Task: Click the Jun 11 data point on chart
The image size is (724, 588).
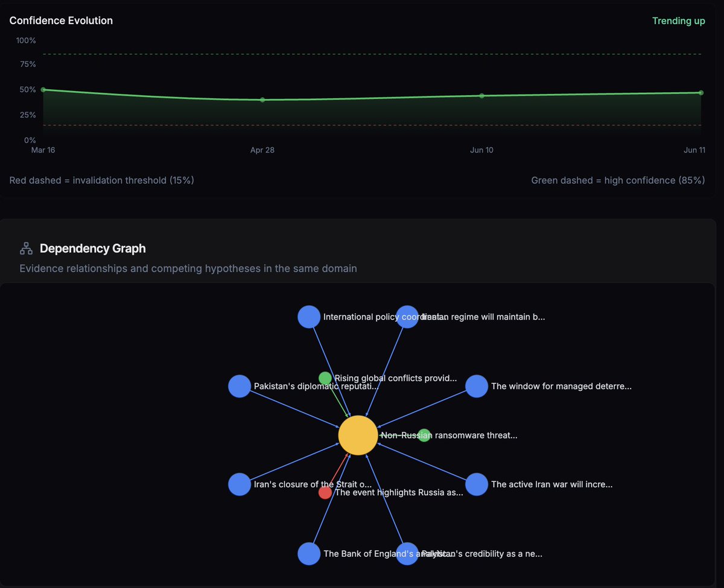Action: tap(701, 92)
